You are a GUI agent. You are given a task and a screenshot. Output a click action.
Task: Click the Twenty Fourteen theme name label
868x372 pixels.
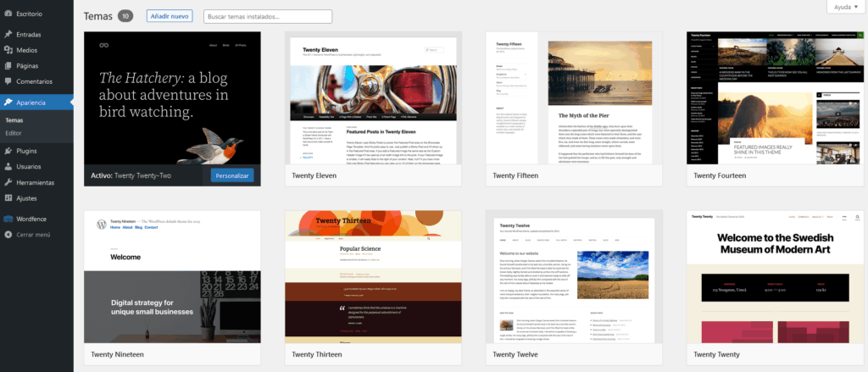coord(720,175)
